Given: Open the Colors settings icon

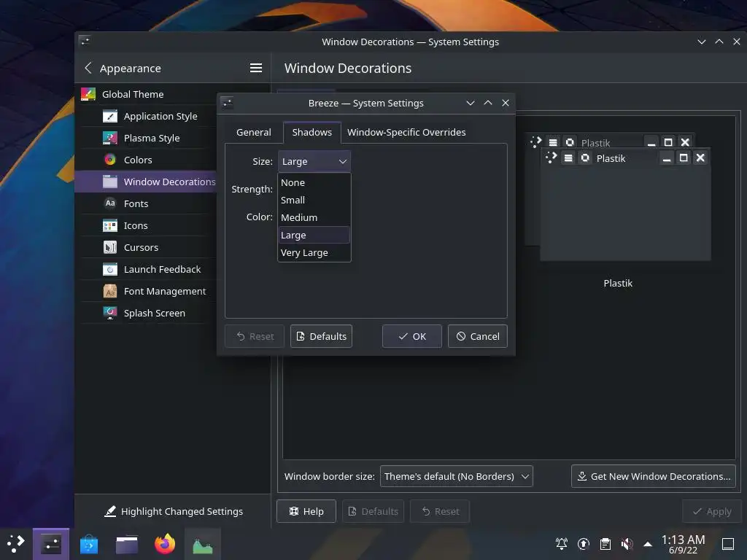Looking at the screenshot, I should point(110,160).
